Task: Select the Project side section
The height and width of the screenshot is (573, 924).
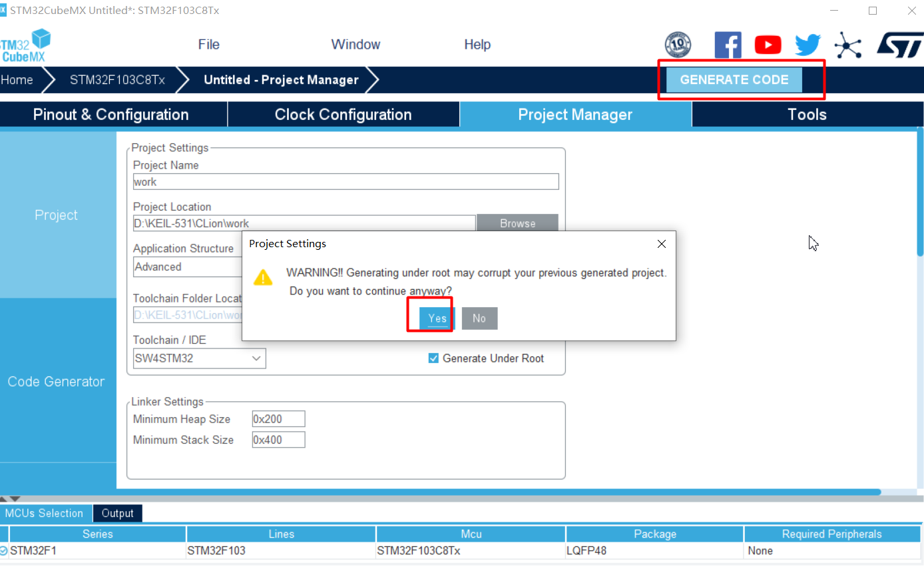Action: 57,215
